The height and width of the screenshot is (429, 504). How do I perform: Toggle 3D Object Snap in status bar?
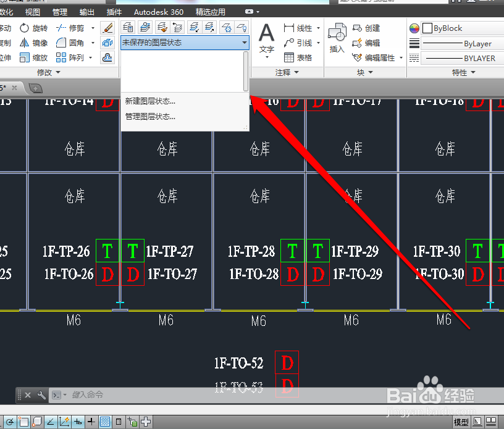pyautogui.click(x=37, y=422)
